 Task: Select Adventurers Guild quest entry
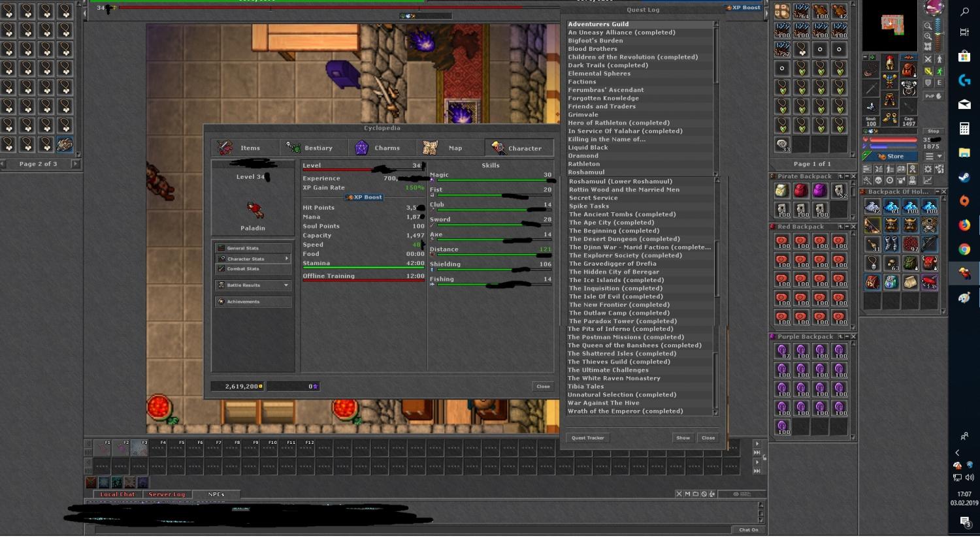tap(640, 24)
